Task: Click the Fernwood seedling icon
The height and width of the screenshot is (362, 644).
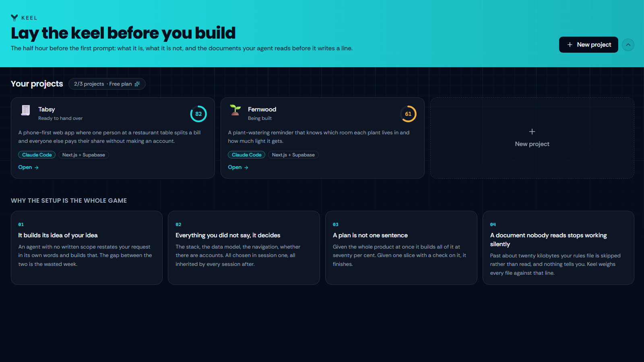Action: [235, 110]
